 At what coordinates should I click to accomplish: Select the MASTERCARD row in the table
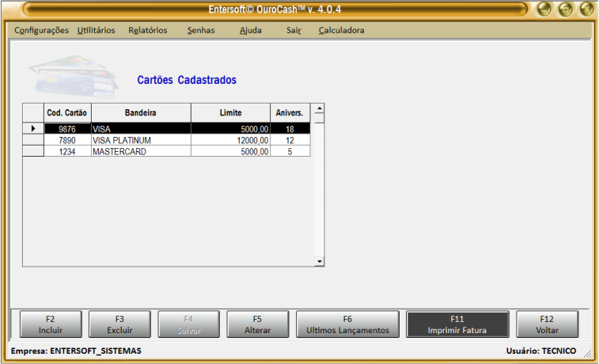coord(140,151)
